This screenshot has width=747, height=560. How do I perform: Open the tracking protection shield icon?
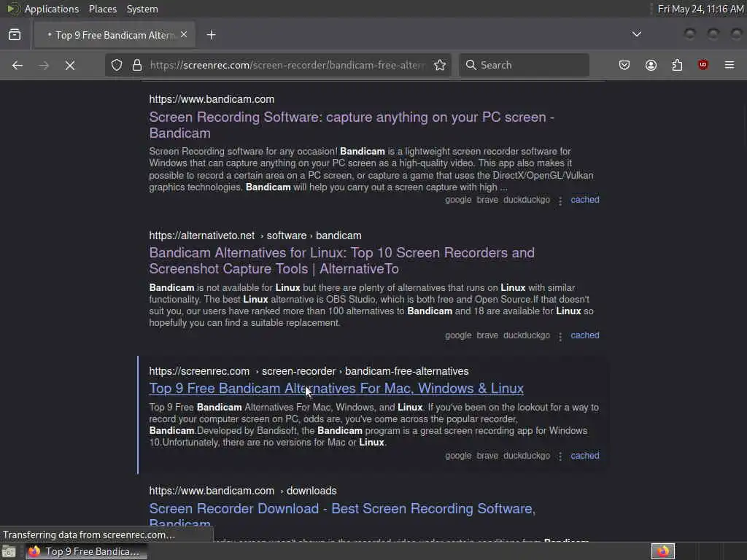click(117, 65)
